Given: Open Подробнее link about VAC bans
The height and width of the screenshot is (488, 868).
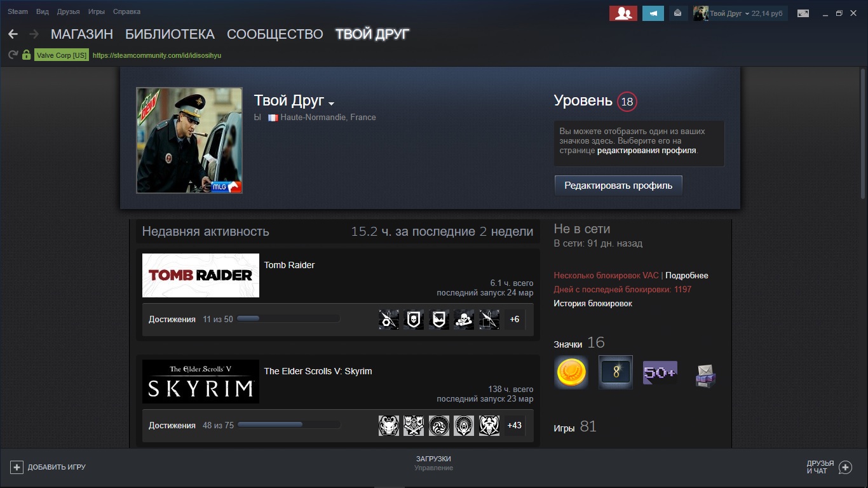Looking at the screenshot, I should (x=687, y=276).
